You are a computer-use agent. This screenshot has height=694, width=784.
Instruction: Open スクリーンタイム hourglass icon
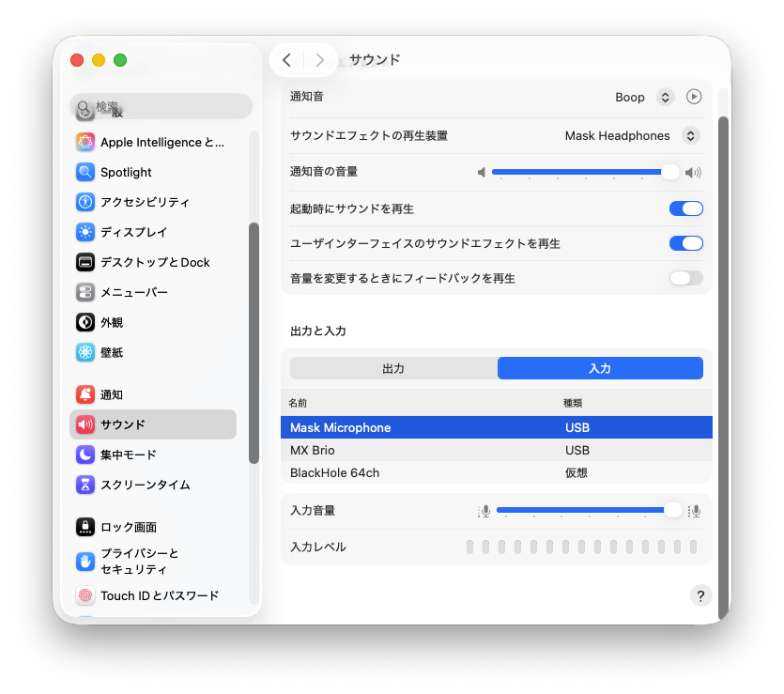(x=85, y=485)
